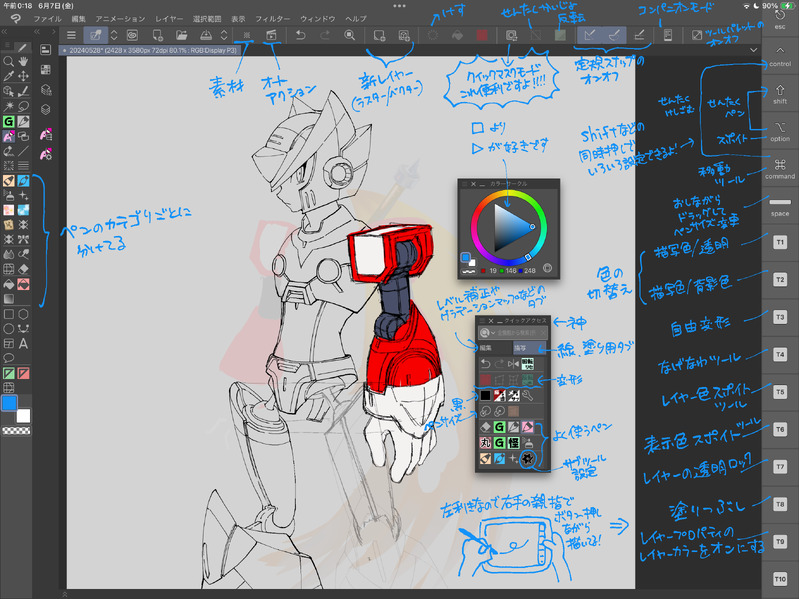Viewport: 799px width, 599px height.
Task: Switch to the 編集 tab in Quick Access
Action: click(x=495, y=348)
